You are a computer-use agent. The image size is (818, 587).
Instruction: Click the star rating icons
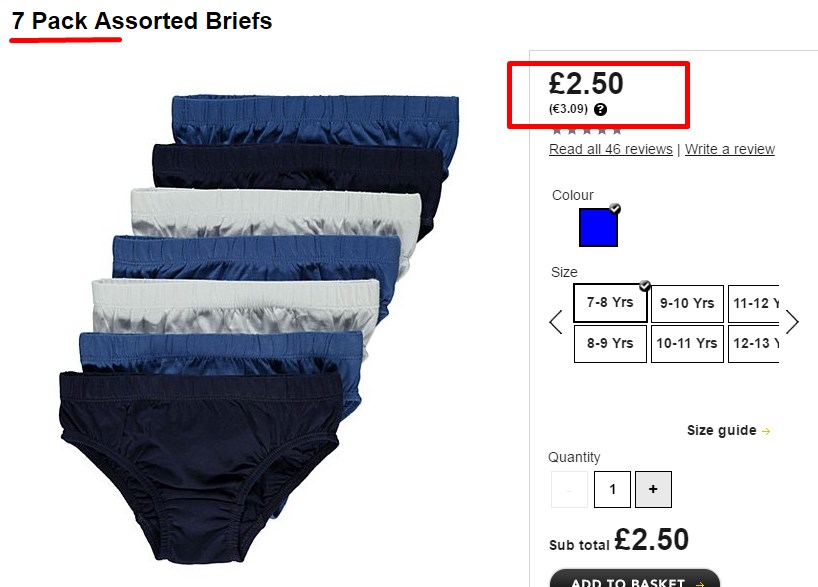pos(587,130)
